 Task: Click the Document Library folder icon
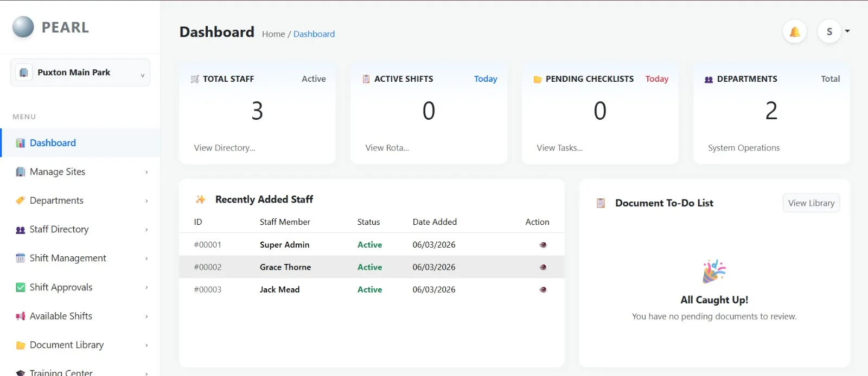click(21, 345)
